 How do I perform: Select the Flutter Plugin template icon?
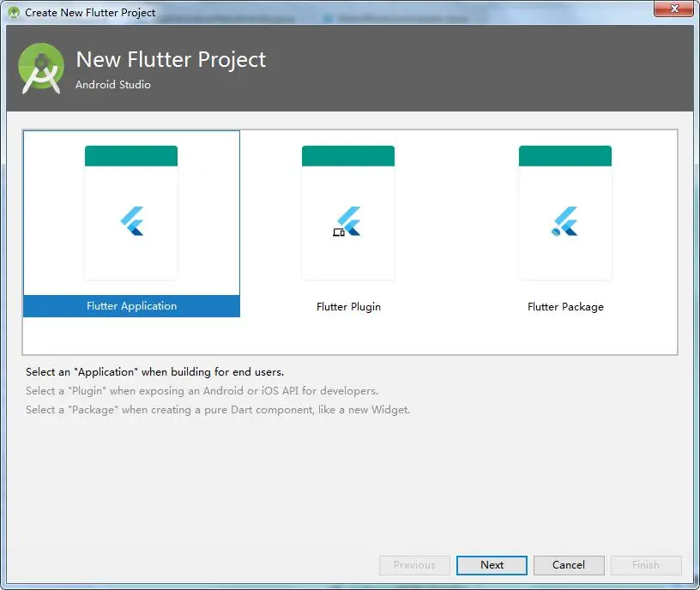pos(348,213)
